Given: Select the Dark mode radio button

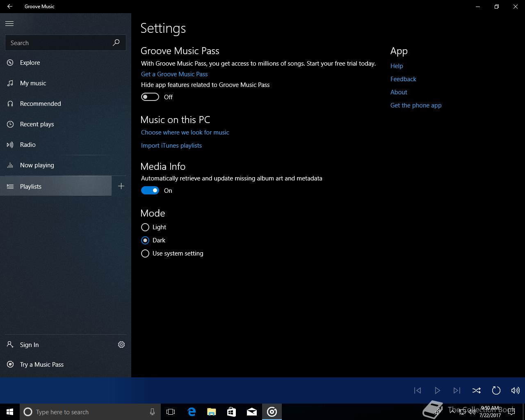Looking at the screenshot, I should tap(145, 240).
